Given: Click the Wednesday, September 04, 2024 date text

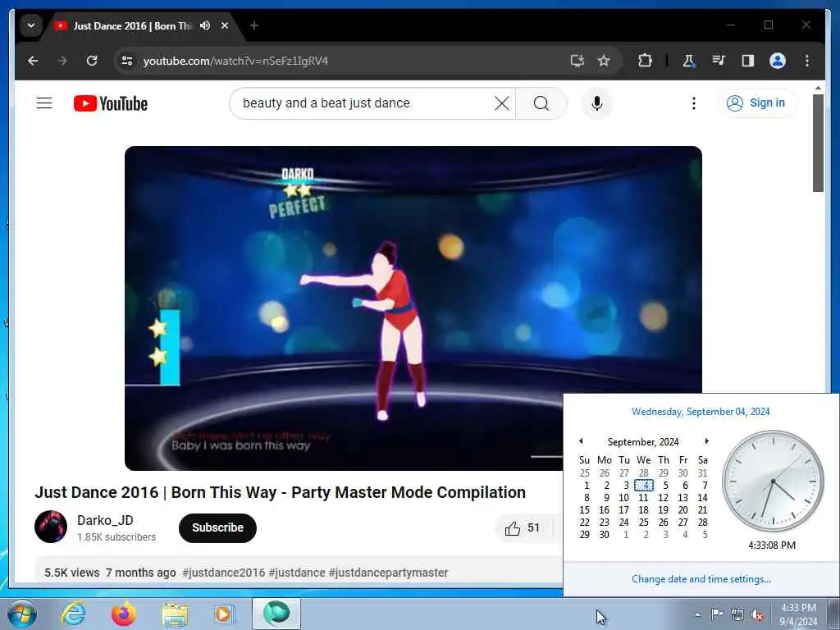Looking at the screenshot, I should (701, 412).
